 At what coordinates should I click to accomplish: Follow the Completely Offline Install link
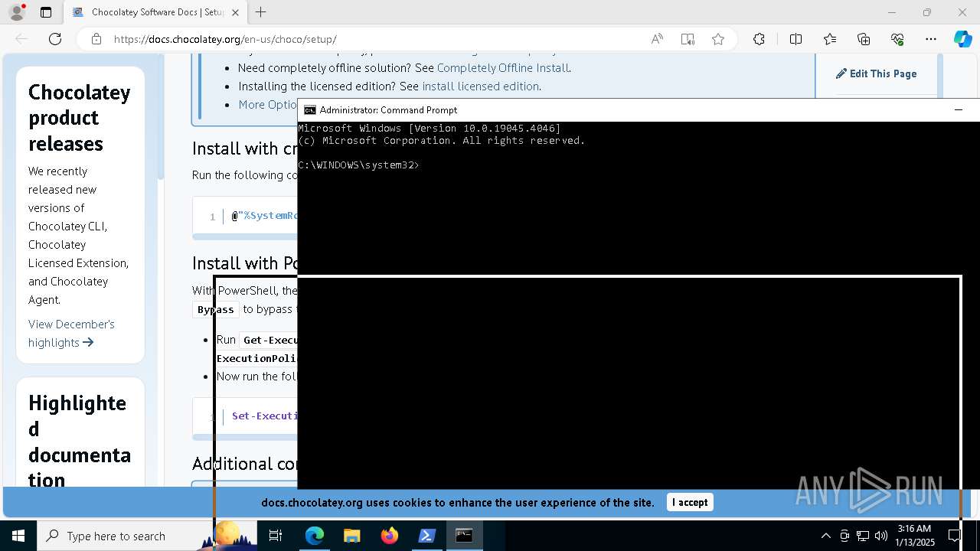click(x=503, y=68)
